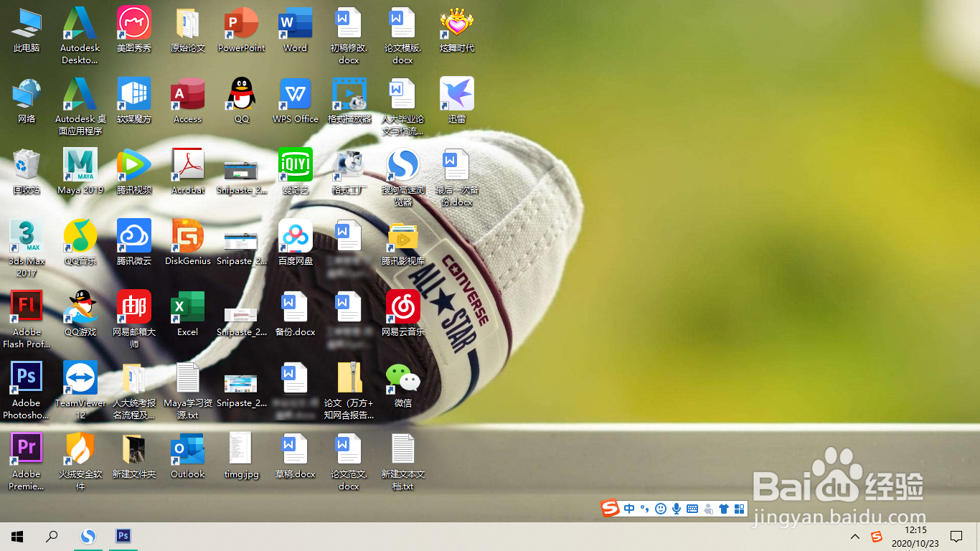The image size is (980, 551).
Task: Select the 最后一次备份.docx document
Action: [457, 177]
